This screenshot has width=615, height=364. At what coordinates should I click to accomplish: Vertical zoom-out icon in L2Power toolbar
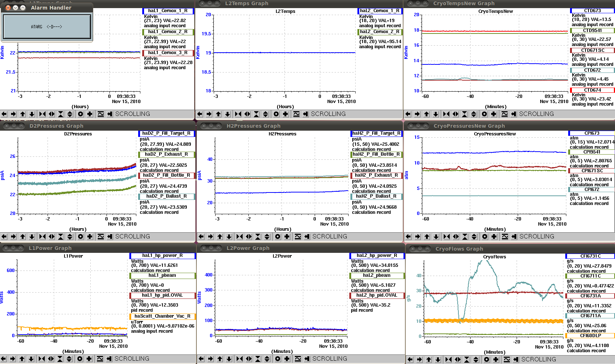pyautogui.click(x=267, y=359)
